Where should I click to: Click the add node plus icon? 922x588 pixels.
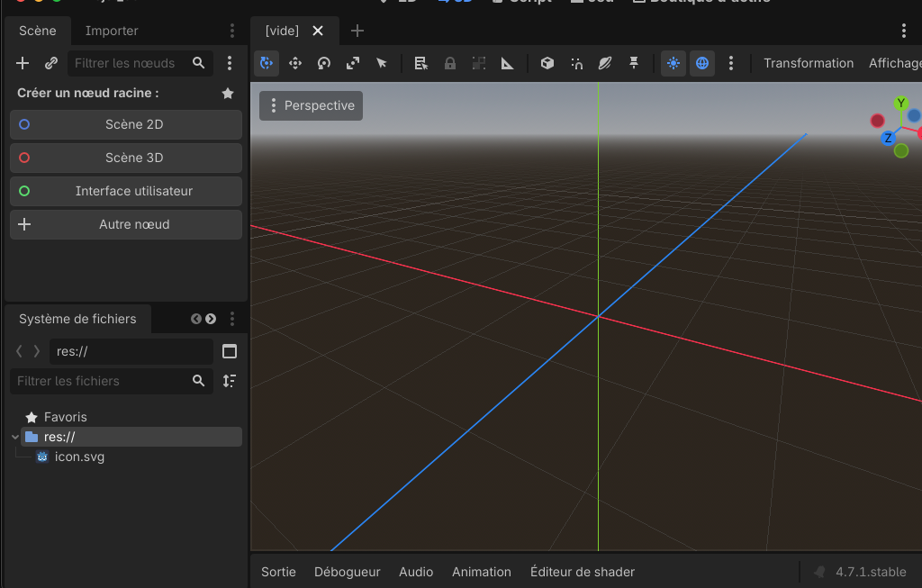click(23, 63)
